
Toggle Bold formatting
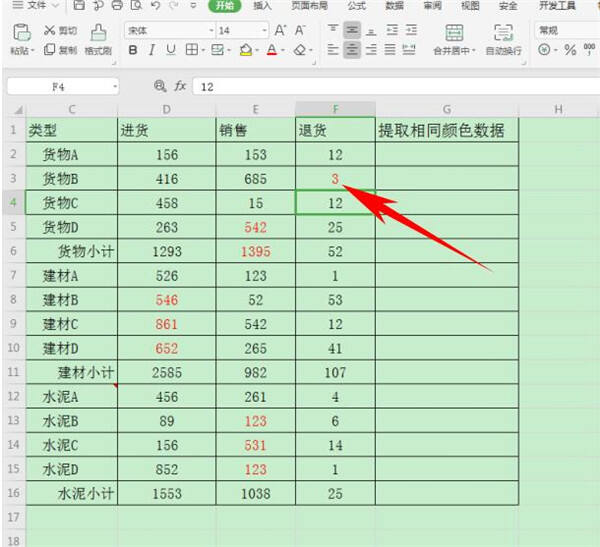(133, 50)
